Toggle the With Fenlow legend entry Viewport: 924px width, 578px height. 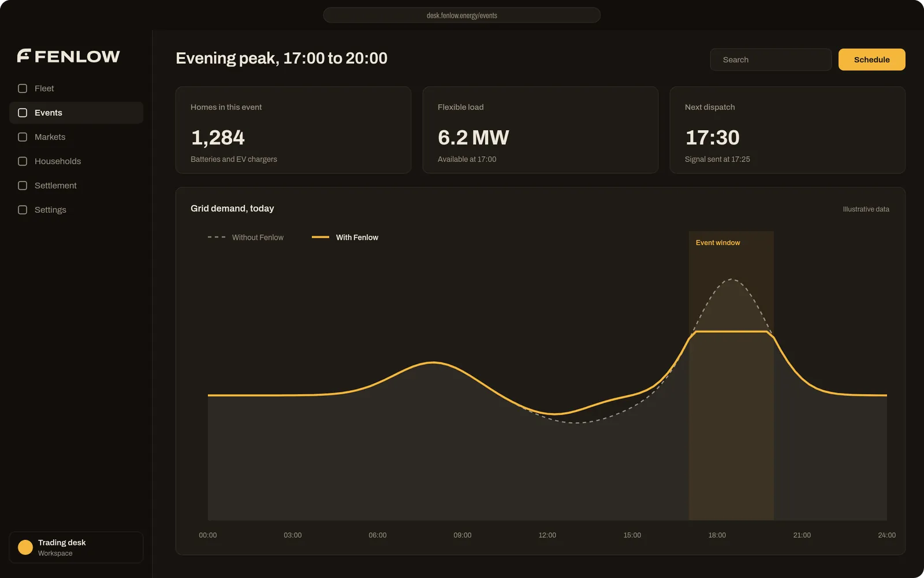pyautogui.click(x=345, y=238)
